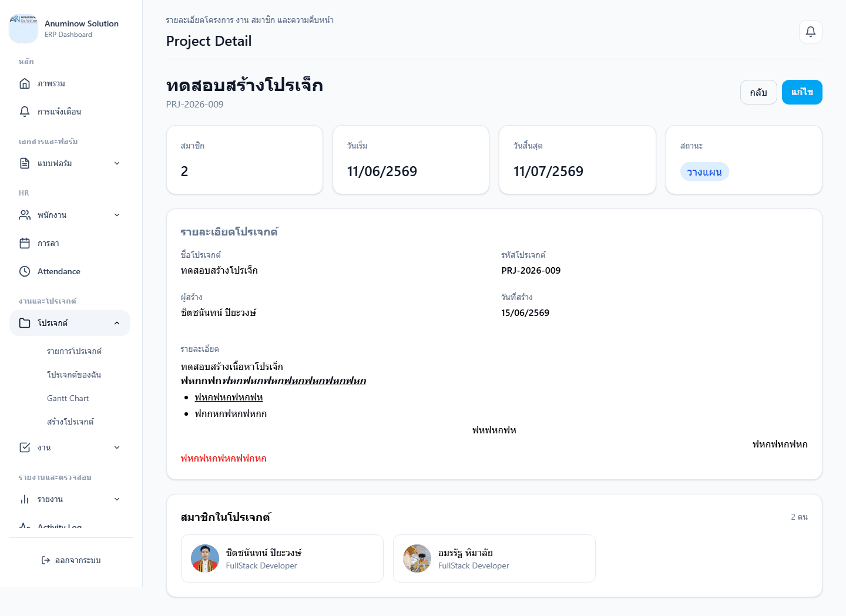Open the Gantt Chart page

[x=68, y=398]
